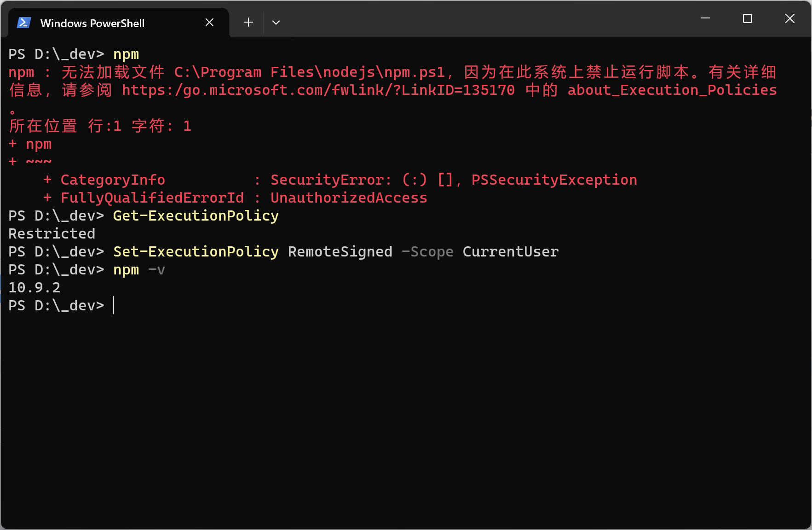Click the '-Scope' parameter text
Viewport: 812px width, 530px height.
pyautogui.click(x=427, y=251)
